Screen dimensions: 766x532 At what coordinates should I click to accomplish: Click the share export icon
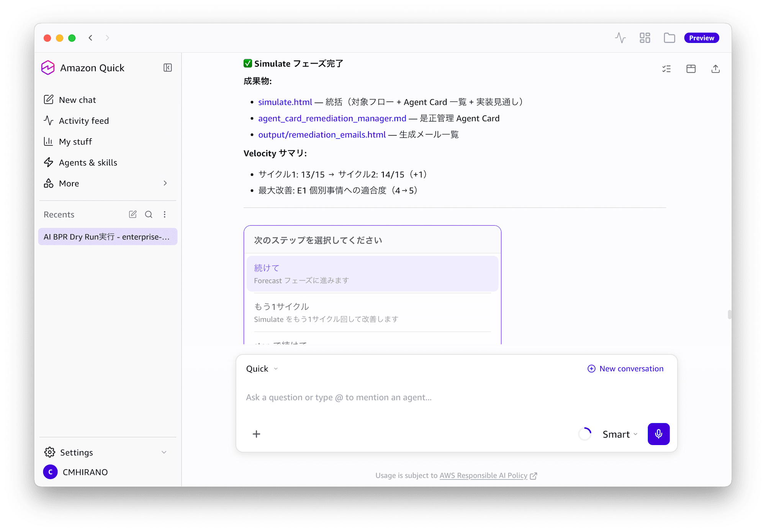[x=715, y=69]
